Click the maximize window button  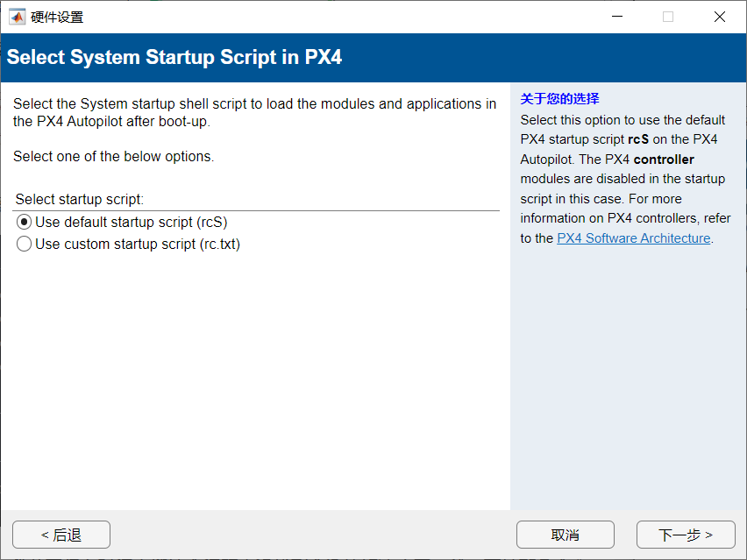pos(668,17)
